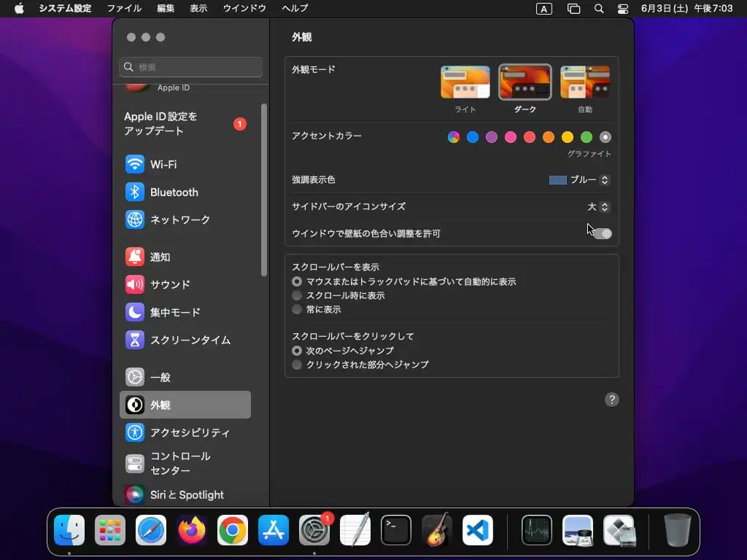Open Boot Camp Assistant from the Dock
This screenshot has width=747, height=560.
(619, 530)
